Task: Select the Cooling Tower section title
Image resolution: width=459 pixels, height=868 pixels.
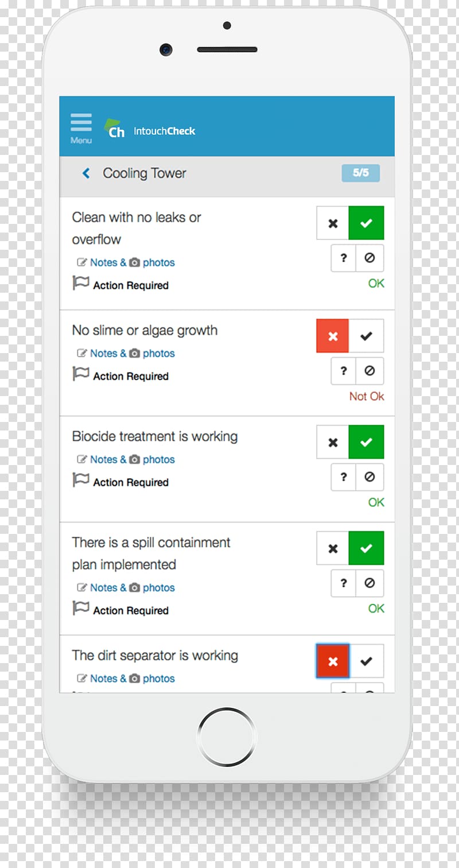Action: [x=145, y=173]
